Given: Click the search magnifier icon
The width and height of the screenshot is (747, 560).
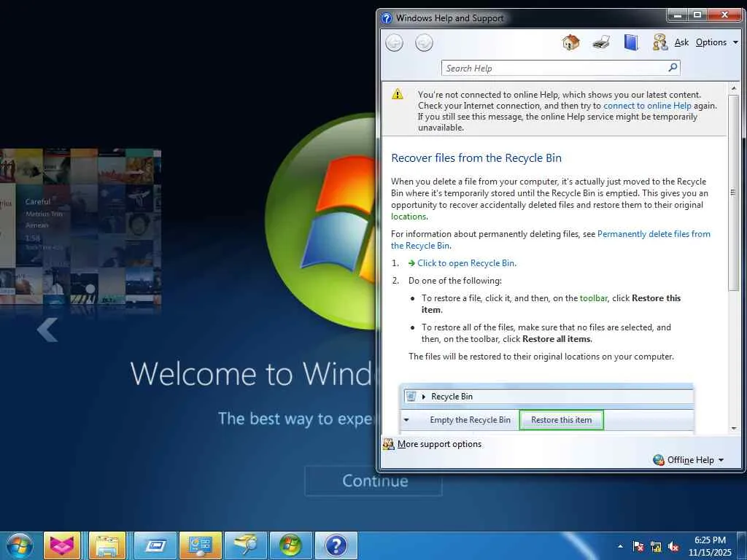Looking at the screenshot, I should 673,68.
